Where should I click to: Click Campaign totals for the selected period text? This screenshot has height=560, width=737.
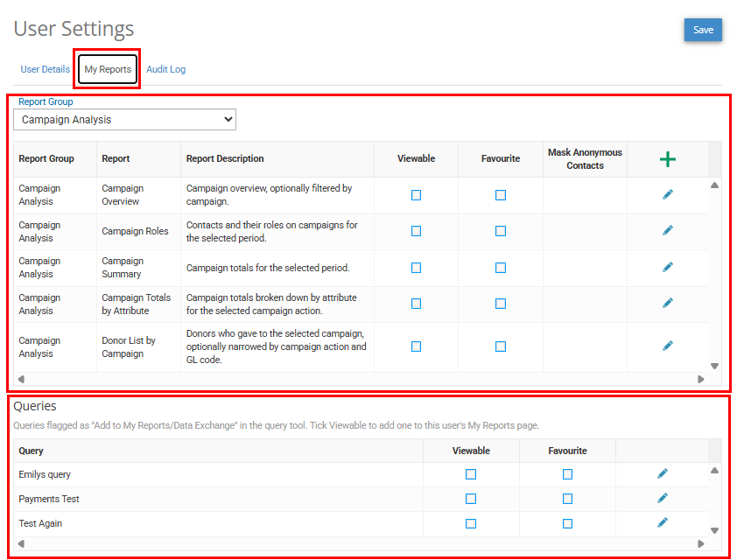pyautogui.click(x=268, y=268)
